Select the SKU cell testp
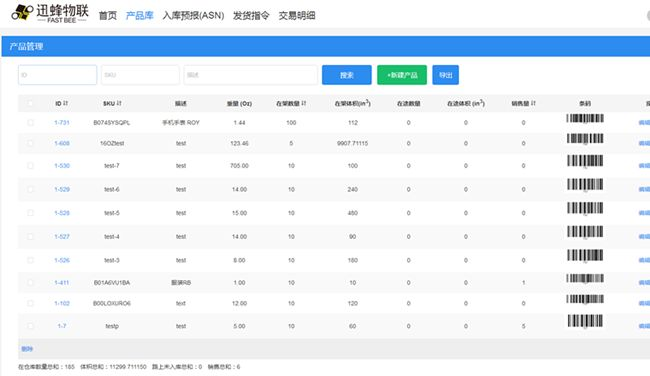Image resolution: width=650 pixels, height=376 pixels. pos(112,326)
